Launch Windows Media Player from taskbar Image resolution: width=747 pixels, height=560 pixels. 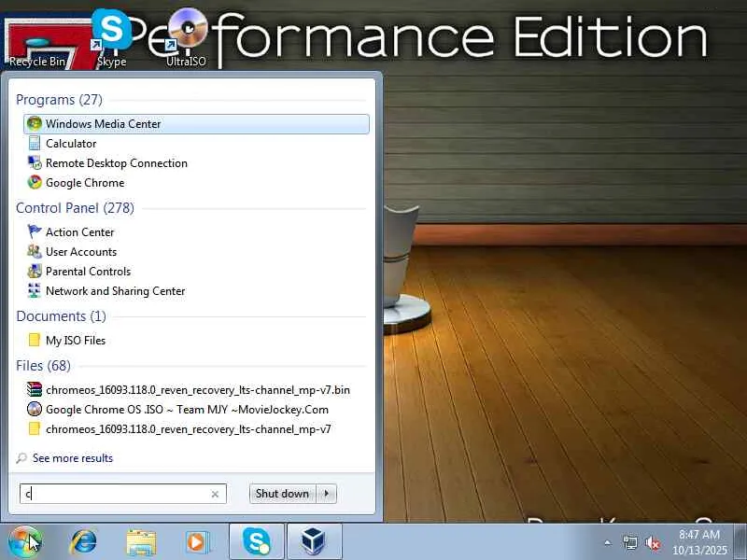198,542
